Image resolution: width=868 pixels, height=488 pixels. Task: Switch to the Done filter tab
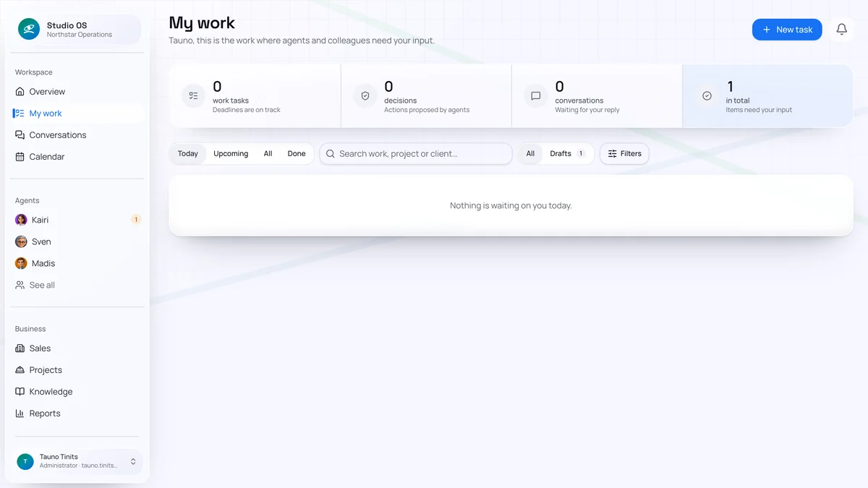click(x=297, y=153)
